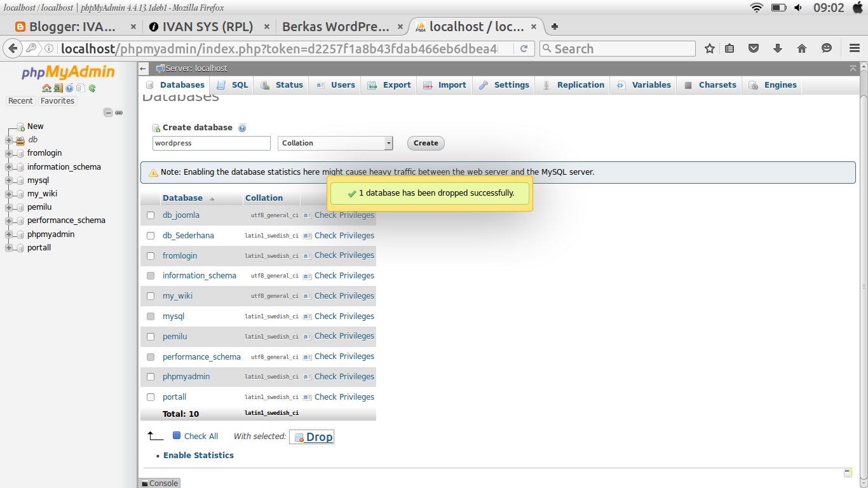The image size is (868, 488).
Task: Open the Import tab
Action: tap(444, 85)
